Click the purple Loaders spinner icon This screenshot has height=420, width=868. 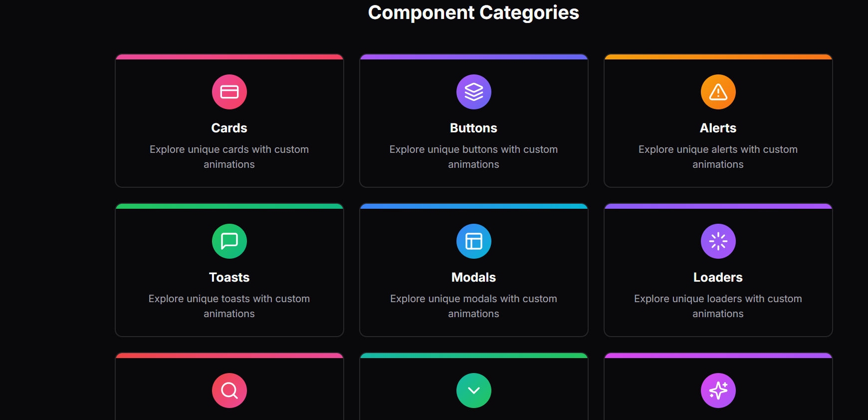point(718,241)
